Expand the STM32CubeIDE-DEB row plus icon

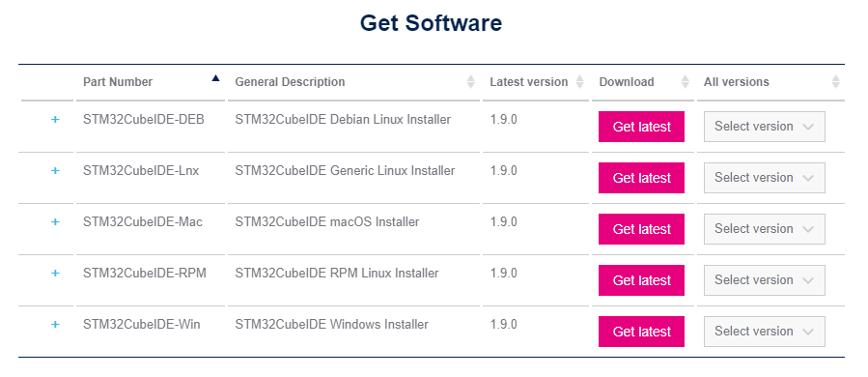[x=55, y=119]
